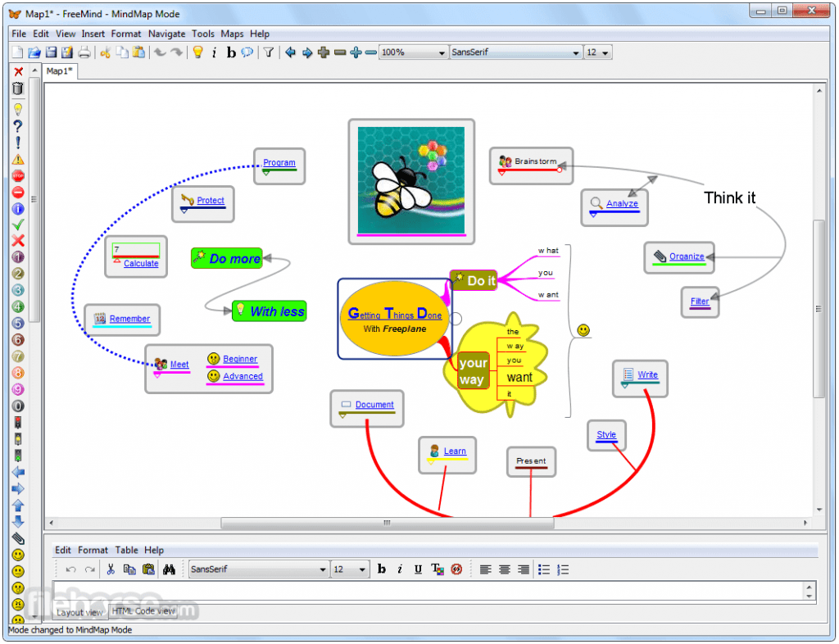The height and width of the screenshot is (644, 839).
Task: Select the Do more green node
Action: click(x=227, y=258)
